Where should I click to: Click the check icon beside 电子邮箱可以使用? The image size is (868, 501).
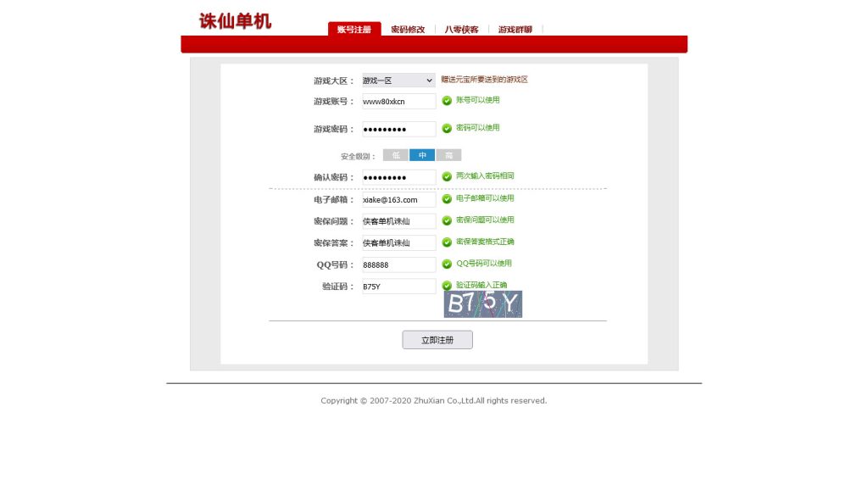[x=447, y=198]
